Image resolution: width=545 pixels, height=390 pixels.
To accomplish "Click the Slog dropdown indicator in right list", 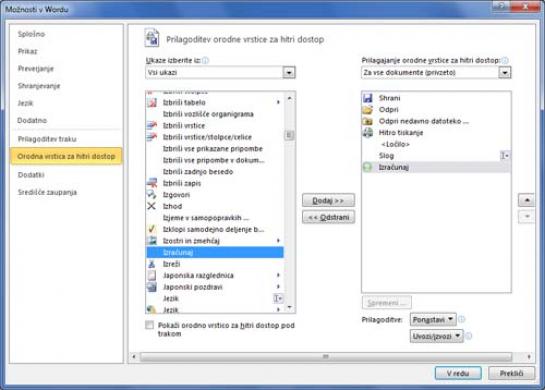I will (505, 156).
